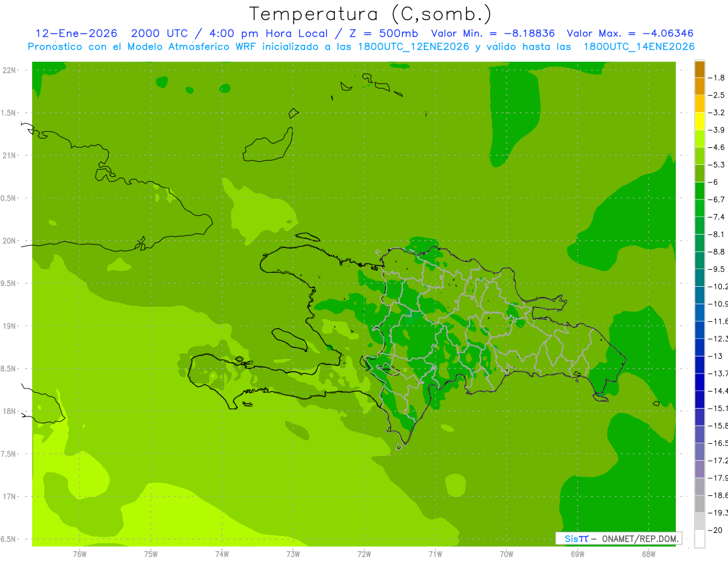The width and height of the screenshot is (728, 562).
Task: Click the 73W longitude label
Action: coord(293,554)
